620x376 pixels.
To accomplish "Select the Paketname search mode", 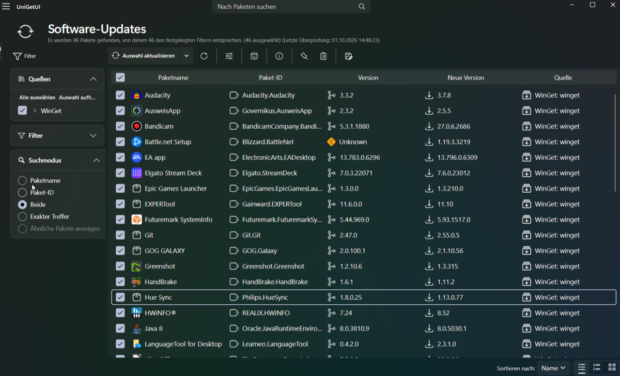I will [x=23, y=181].
